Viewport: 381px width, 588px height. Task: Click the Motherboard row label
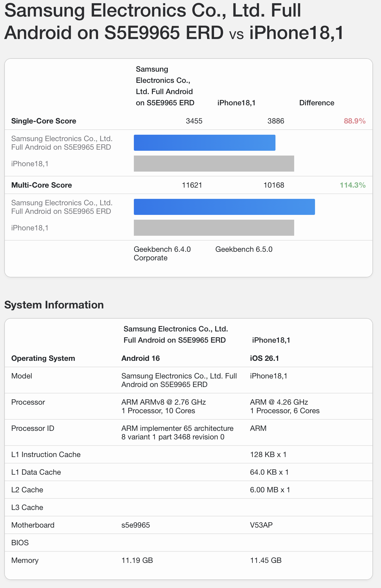point(33,525)
